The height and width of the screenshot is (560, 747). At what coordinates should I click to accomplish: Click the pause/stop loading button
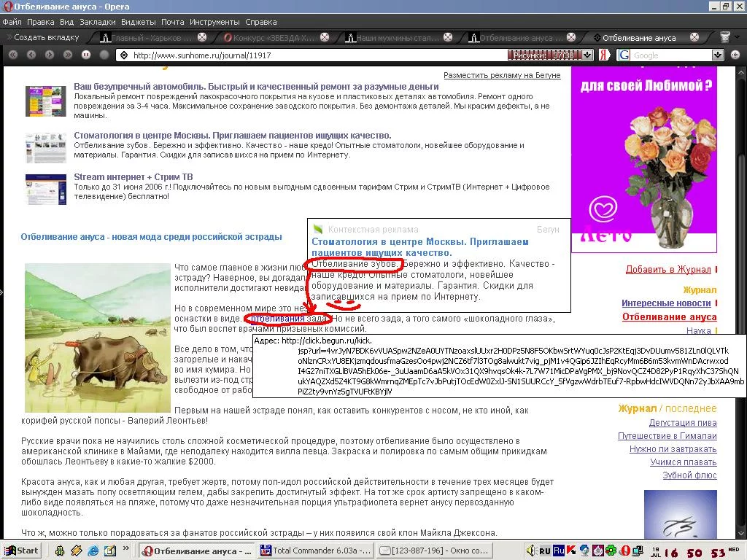[x=86, y=55]
